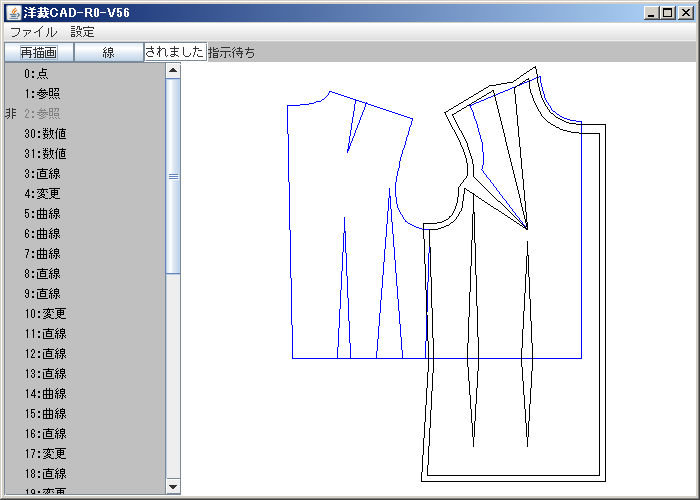Select list row 12:直線
Viewport: 700px width, 500px height.
[85, 354]
